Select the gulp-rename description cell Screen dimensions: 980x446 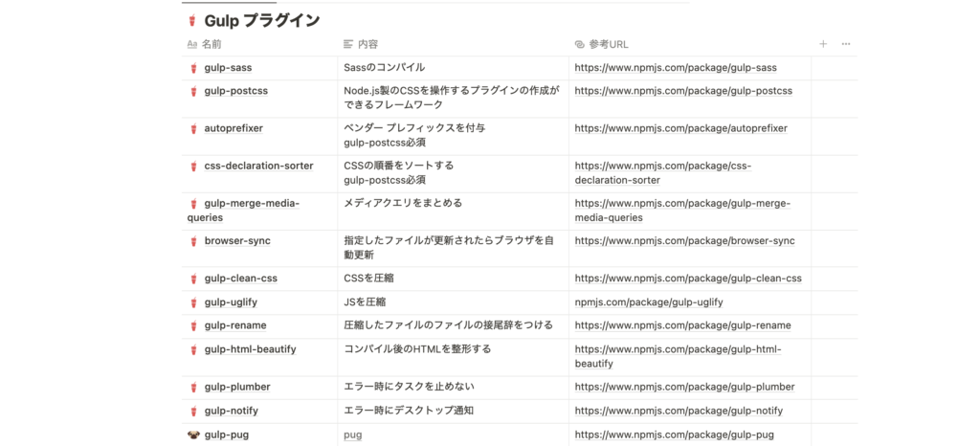coord(448,325)
